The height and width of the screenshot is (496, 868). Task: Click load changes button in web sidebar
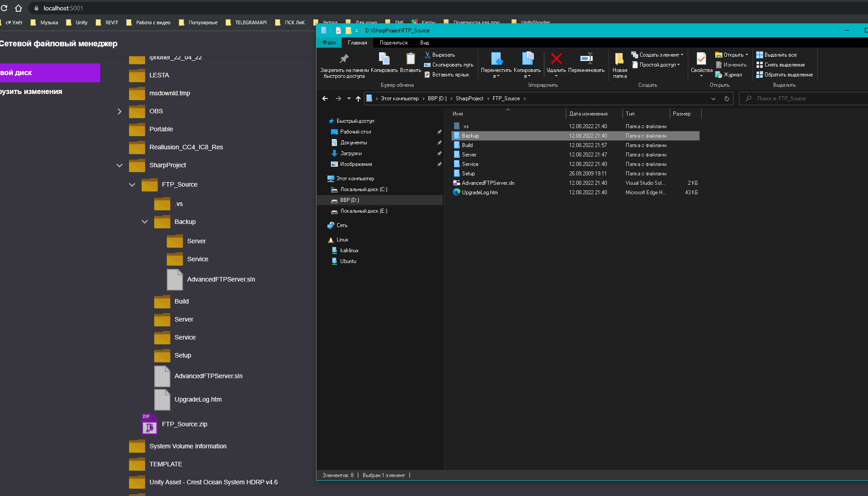[31, 92]
